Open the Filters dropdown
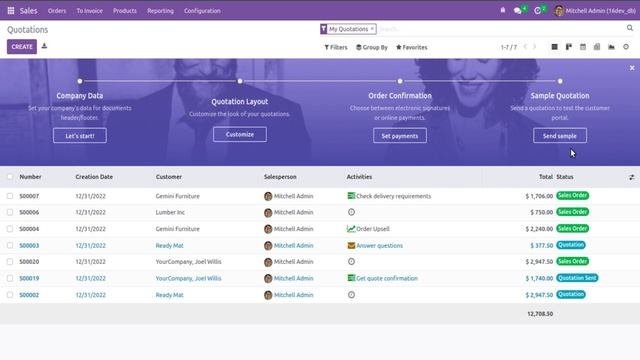Screen dimensions: 640x360 [x=336, y=47]
